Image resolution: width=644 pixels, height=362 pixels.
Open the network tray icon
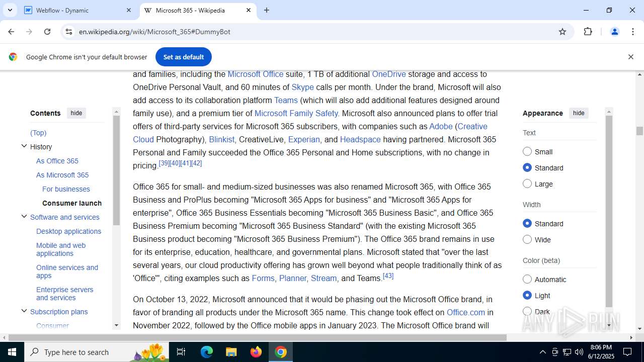tap(567, 352)
